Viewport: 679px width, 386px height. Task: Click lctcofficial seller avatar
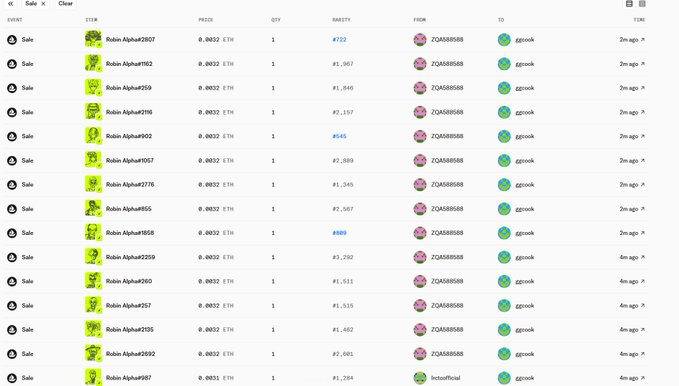click(420, 378)
